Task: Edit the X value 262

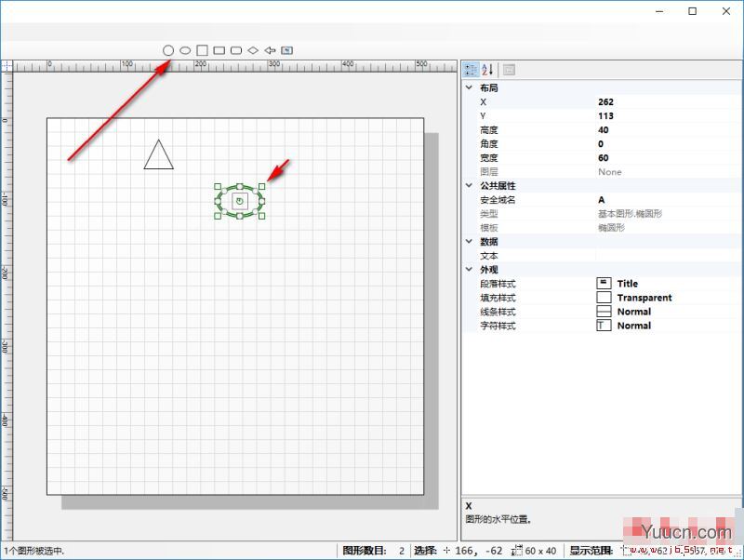Action: (x=667, y=101)
